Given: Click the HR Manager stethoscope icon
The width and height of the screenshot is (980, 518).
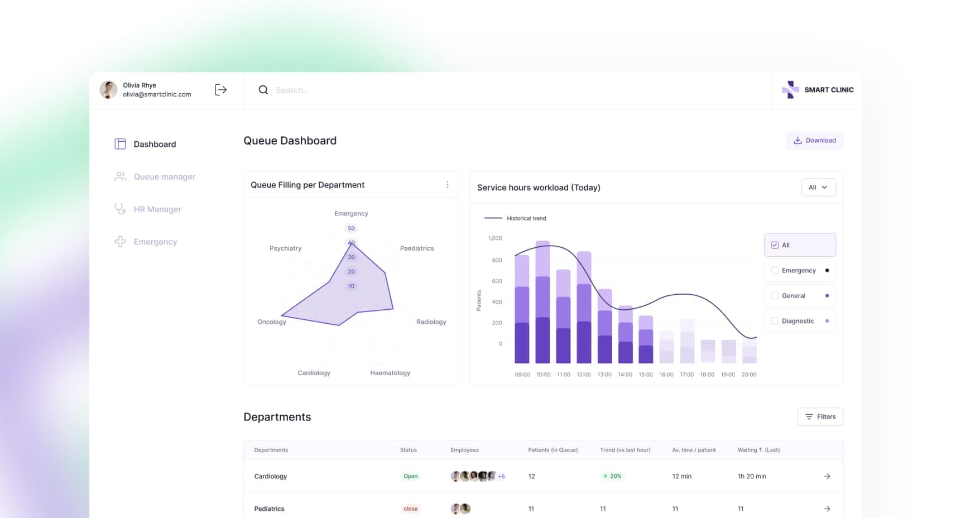Looking at the screenshot, I should 120,209.
